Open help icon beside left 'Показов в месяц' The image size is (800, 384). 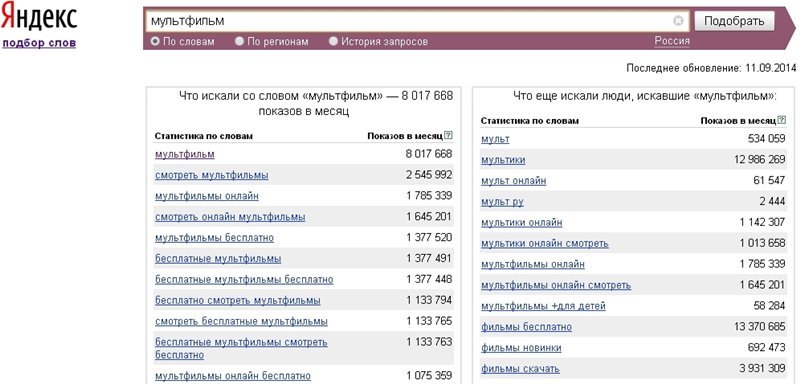click(448, 136)
